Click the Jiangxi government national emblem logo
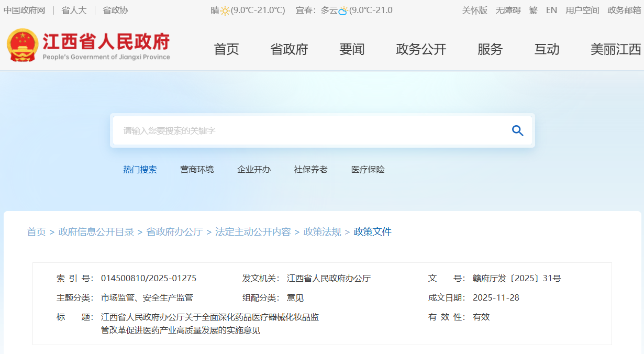644x354 pixels. click(23, 46)
